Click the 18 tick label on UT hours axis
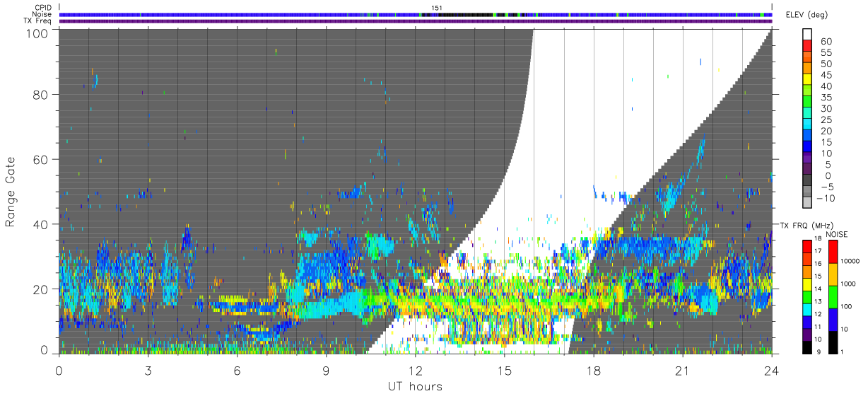The image size is (868, 401). pyautogui.click(x=593, y=371)
